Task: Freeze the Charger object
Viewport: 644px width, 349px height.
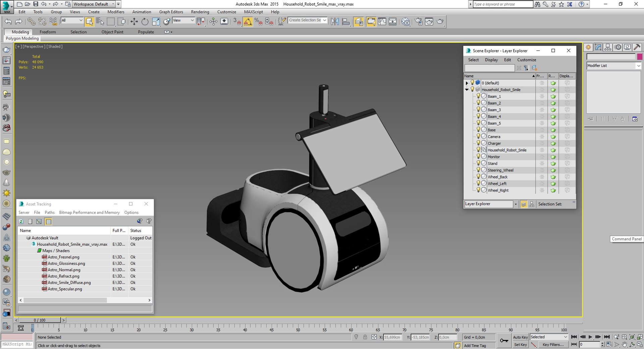Action: click(x=542, y=143)
